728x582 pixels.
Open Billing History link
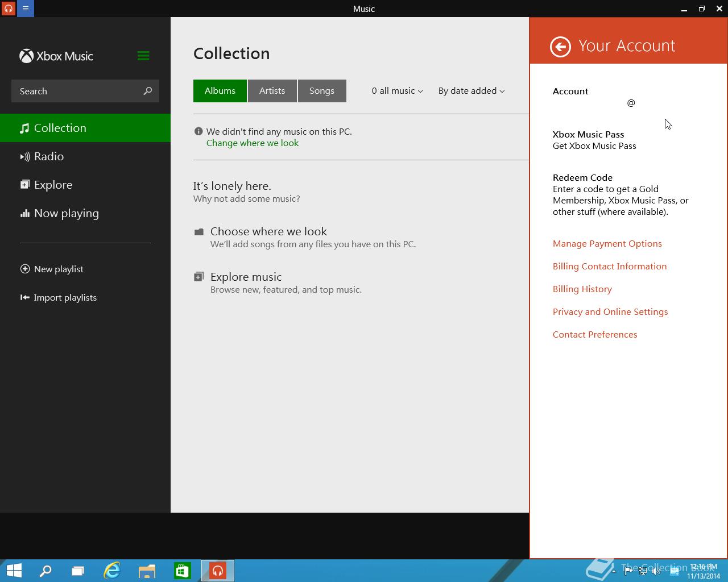click(x=582, y=289)
